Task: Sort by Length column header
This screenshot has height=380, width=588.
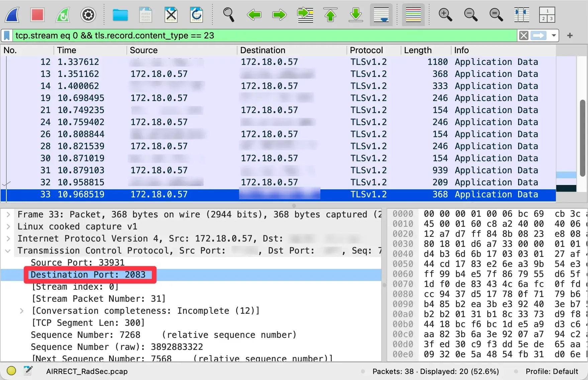Action: (426, 50)
